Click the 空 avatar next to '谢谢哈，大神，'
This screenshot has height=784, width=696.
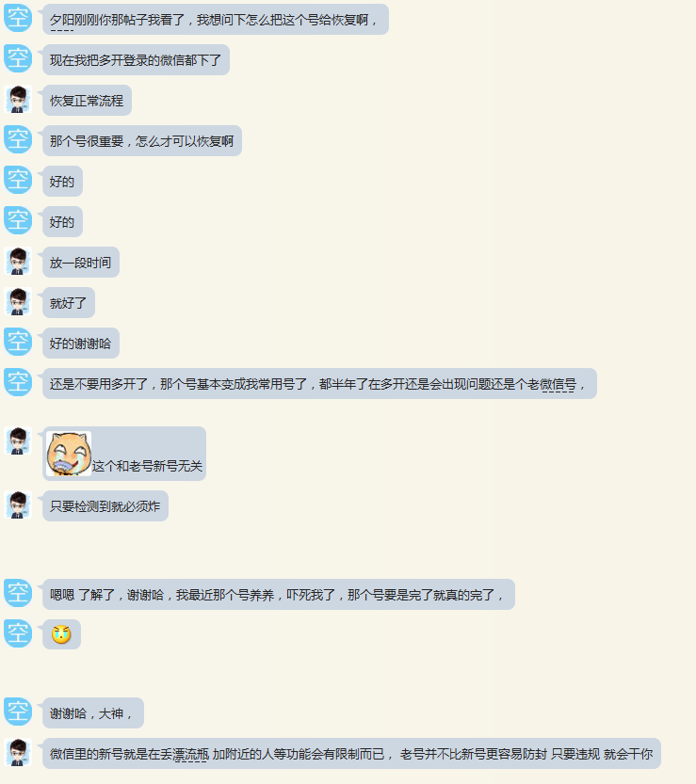(x=18, y=712)
